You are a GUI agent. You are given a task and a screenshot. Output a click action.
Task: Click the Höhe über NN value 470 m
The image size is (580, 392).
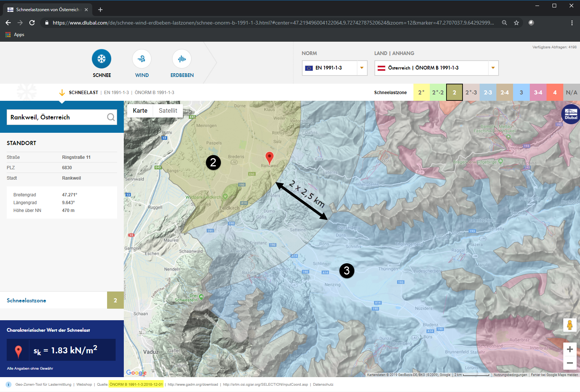click(68, 211)
